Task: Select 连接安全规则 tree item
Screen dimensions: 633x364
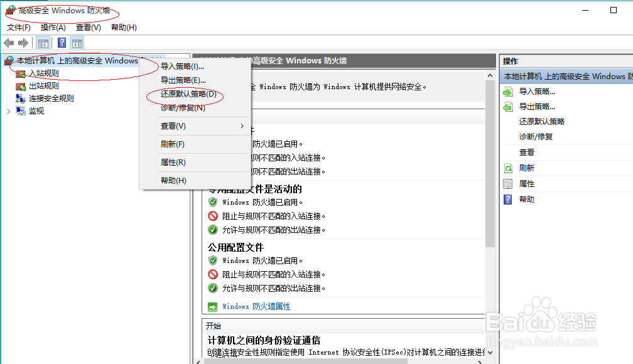Action: click(x=51, y=99)
